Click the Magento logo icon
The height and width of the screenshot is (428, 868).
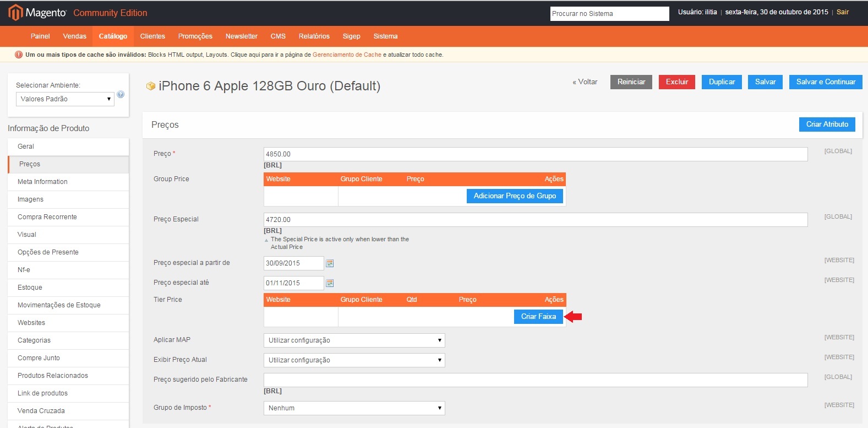click(15, 12)
